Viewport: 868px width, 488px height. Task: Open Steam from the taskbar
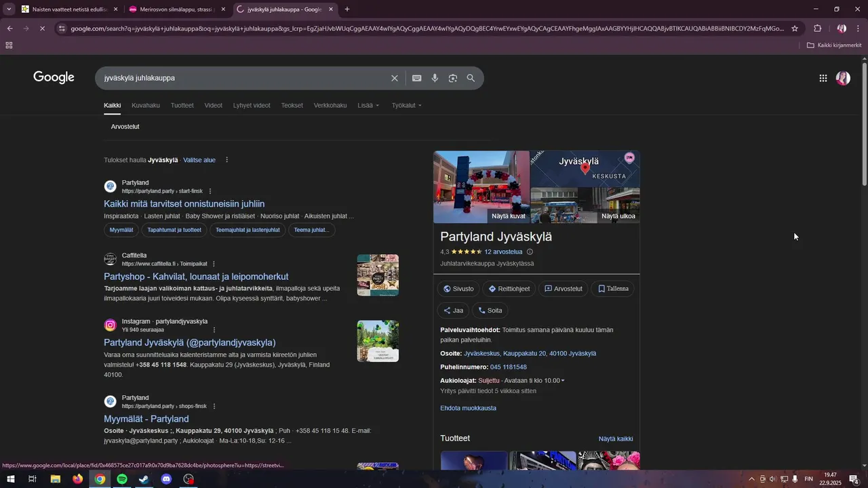(x=144, y=479)
